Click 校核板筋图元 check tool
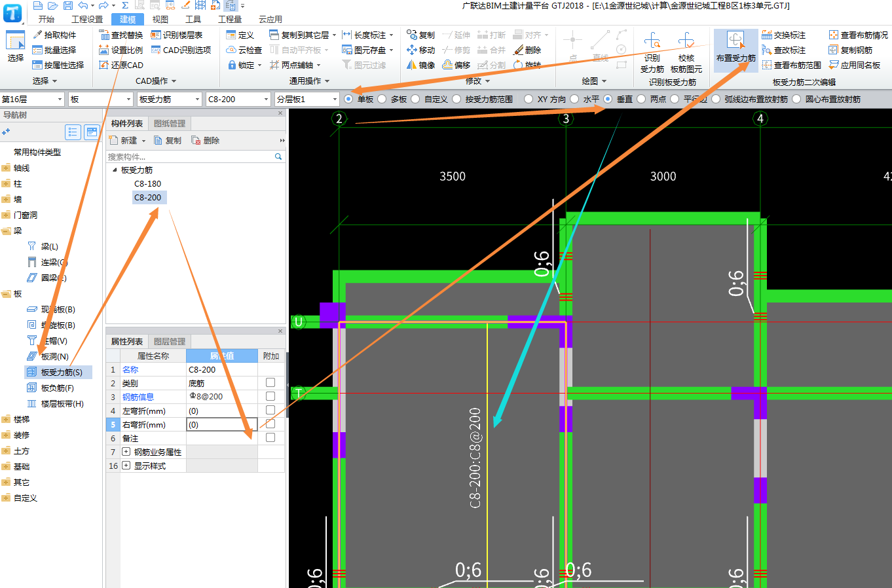 point(686,52)
